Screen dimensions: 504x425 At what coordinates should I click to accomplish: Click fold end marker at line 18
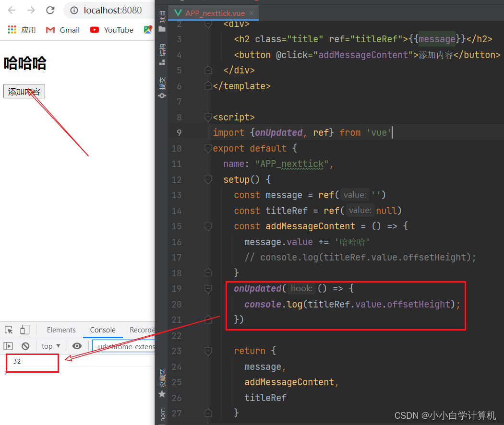[208, 273]
